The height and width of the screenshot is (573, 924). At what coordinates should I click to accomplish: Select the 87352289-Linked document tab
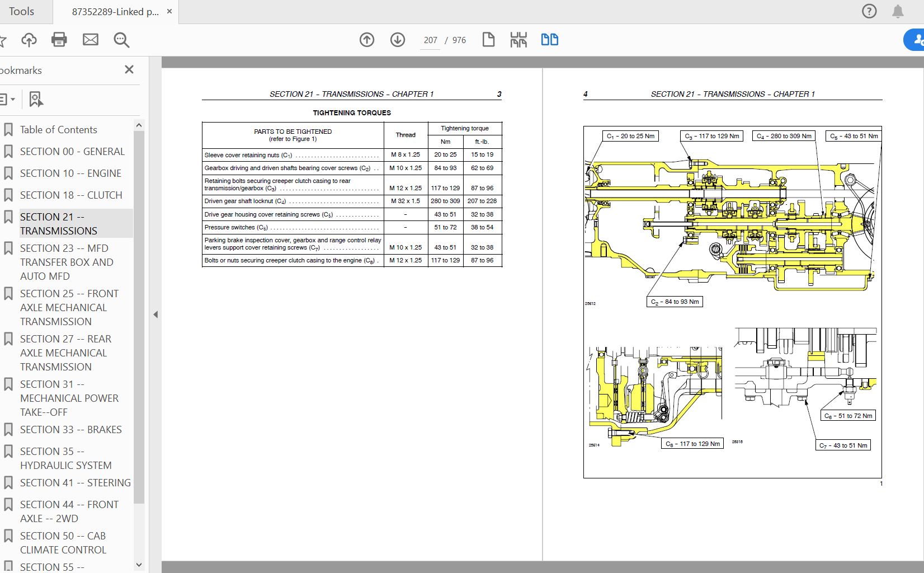click(x=115, y=12)
